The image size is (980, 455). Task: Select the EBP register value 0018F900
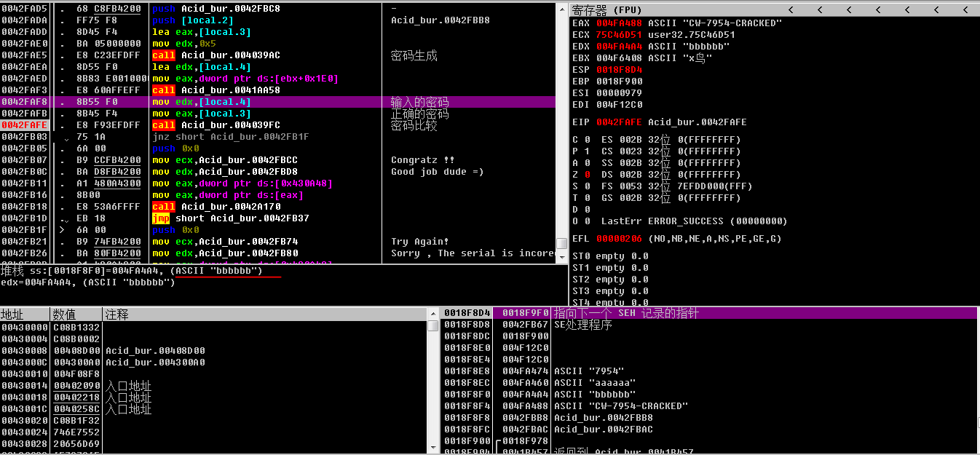click(619, 82)
